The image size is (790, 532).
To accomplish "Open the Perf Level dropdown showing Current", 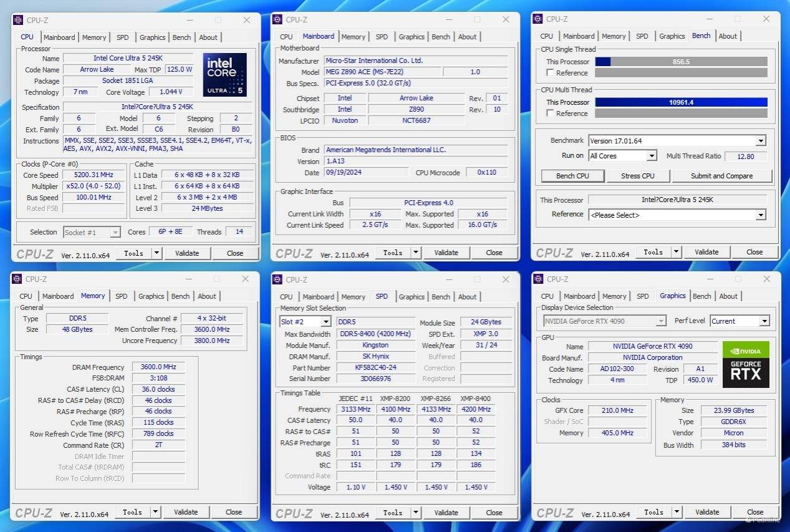I will tap(764, 321).
